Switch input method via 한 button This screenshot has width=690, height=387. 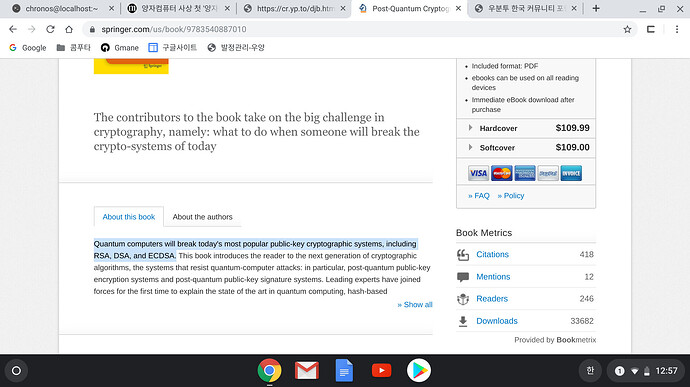point(590,371)
